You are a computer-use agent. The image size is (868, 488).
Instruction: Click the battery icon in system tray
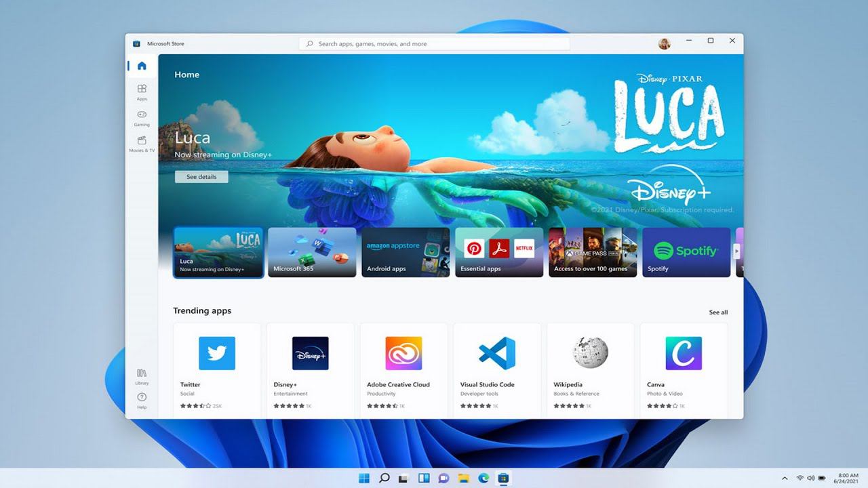[822, 478]
